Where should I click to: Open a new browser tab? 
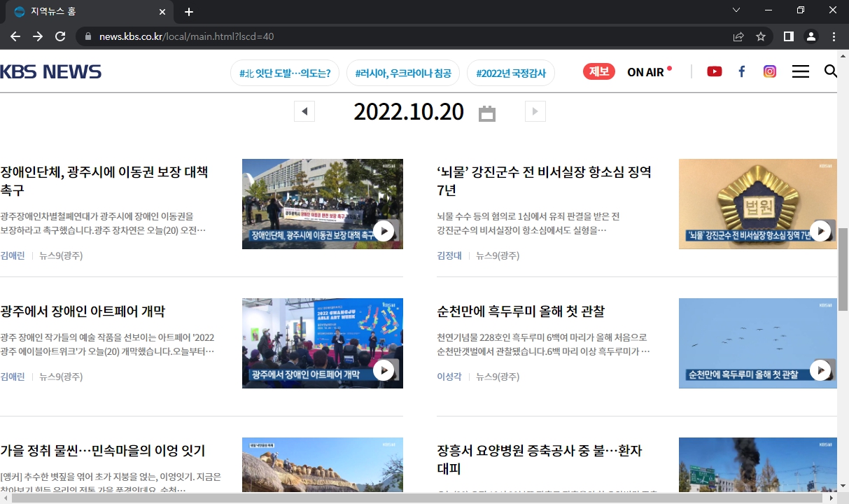point(189,12)
